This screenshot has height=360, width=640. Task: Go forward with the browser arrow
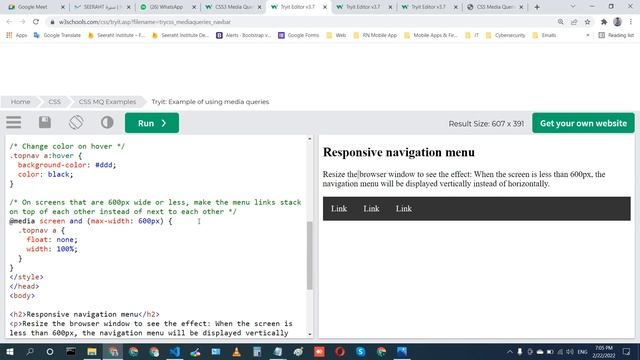tap(22, 22)
